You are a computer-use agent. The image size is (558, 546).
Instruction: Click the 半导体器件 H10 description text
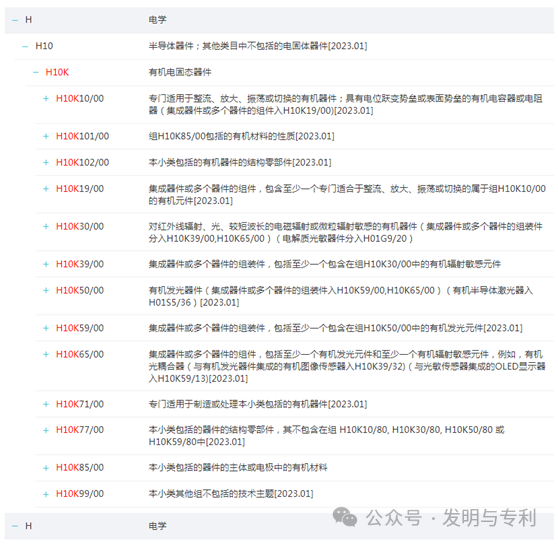click(x=258, y=46)
